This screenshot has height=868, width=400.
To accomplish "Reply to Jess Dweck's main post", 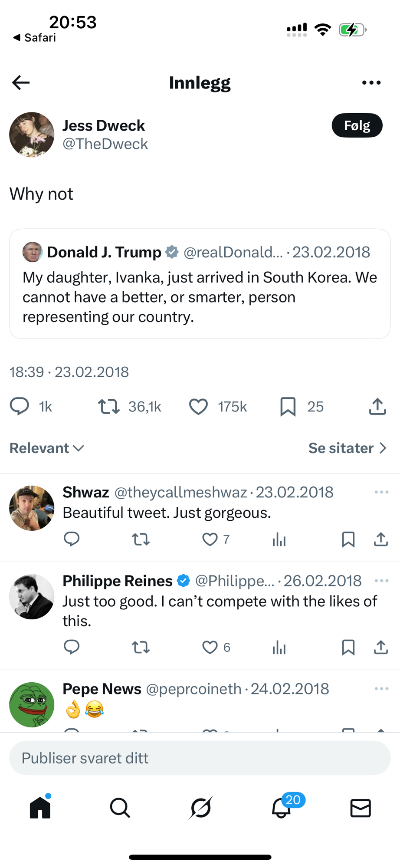I will [20, 407].
